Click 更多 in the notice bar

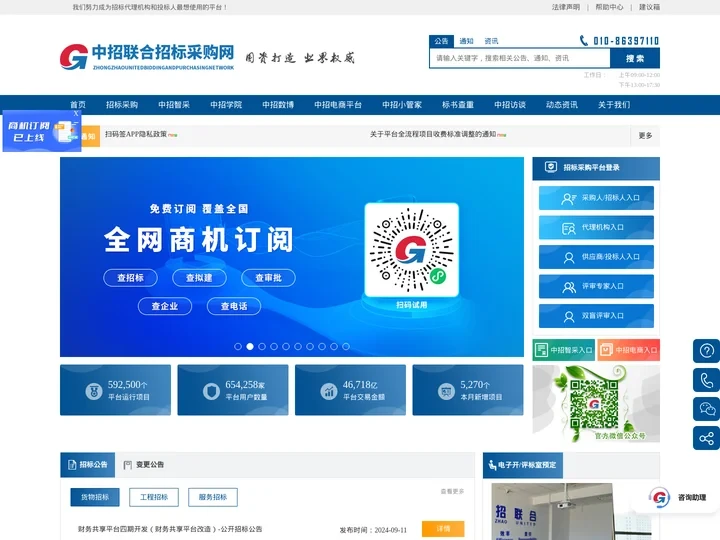click(645, 135)
